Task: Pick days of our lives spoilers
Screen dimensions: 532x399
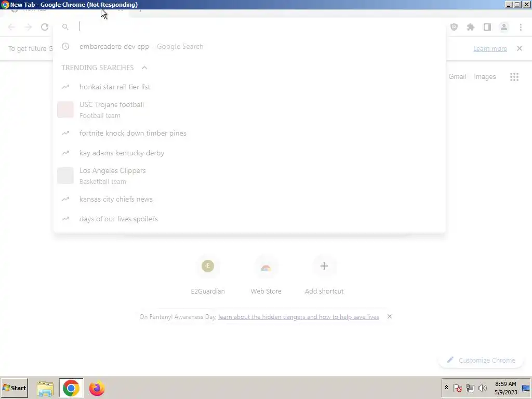Action: [x=249, y=219]
